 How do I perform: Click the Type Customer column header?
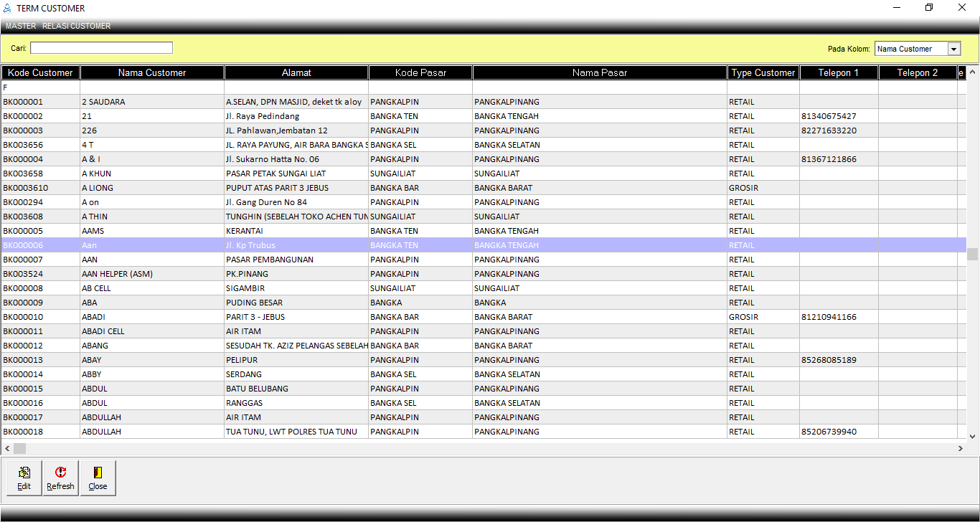coord(763,72)
